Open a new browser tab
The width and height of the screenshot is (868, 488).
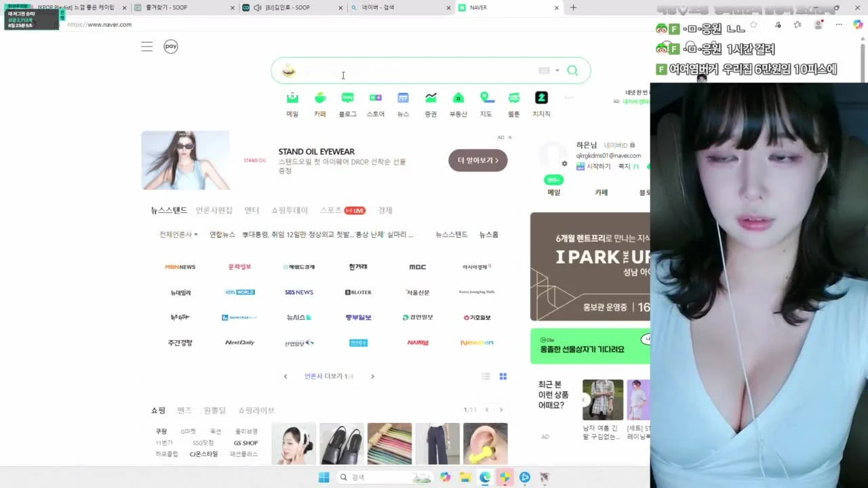tap(573, 7)
